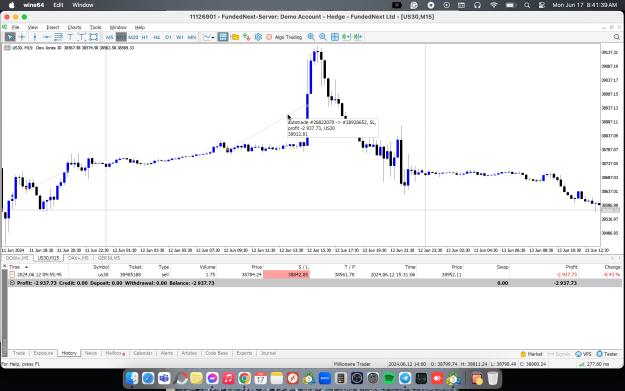Switch to the GER30,M5 chart tab
Viewport: 625px width, 391px height.
click(x=109, y=258)
